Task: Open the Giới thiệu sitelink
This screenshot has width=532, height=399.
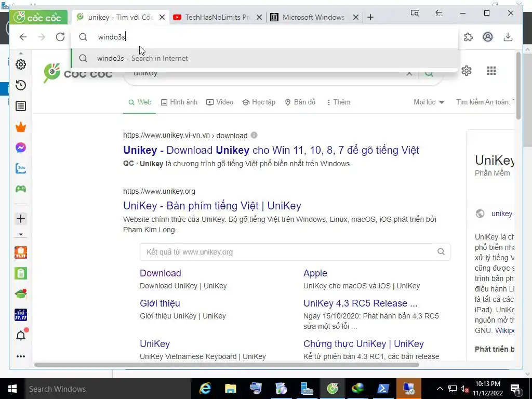Action: click(x=160, y=303)
